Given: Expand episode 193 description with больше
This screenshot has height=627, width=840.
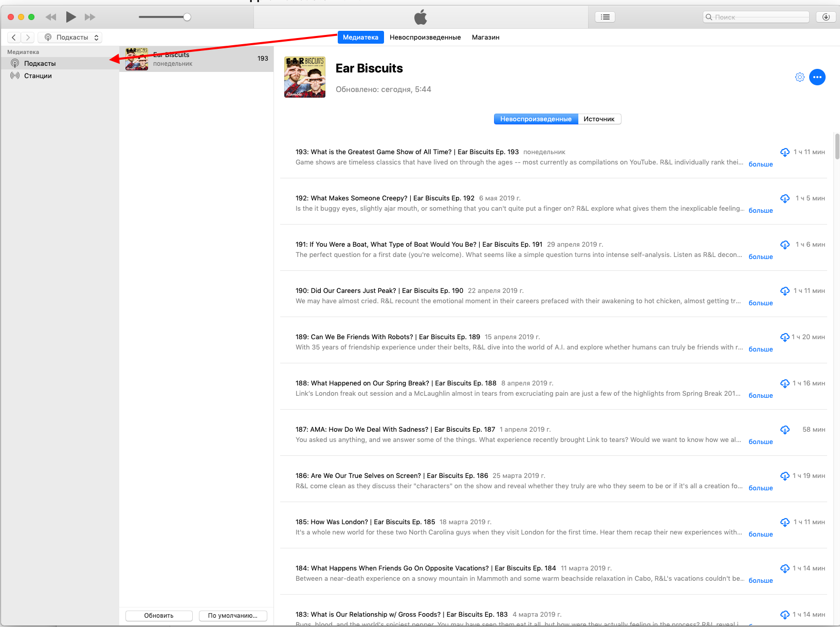Looking at the screenshot, I should coord(761,164).
